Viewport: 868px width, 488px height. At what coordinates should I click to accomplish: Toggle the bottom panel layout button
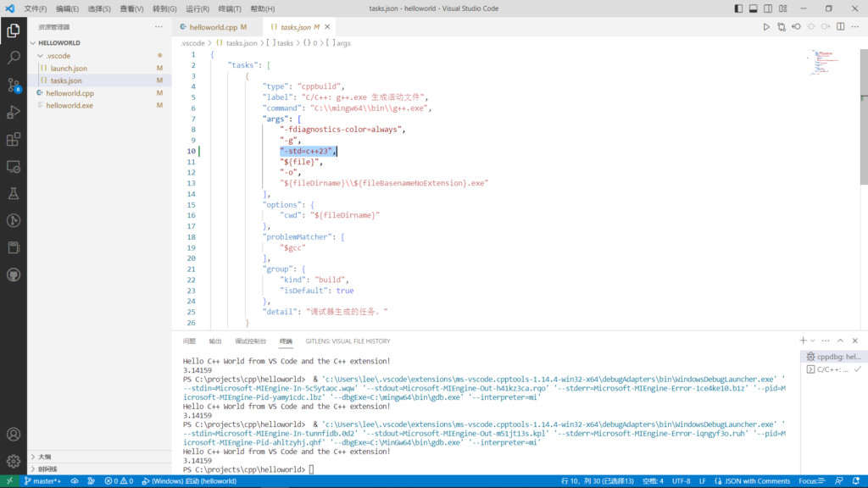tap(752, 8)
